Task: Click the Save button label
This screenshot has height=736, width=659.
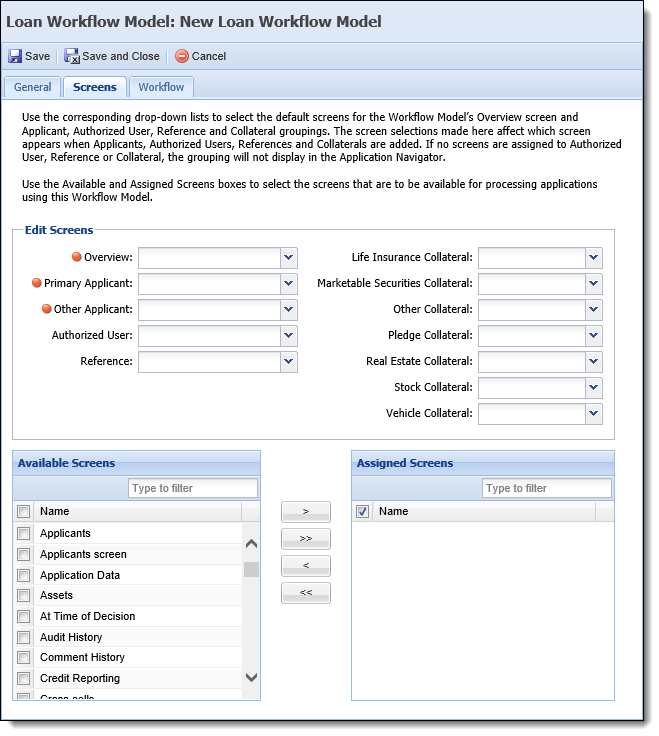Action: [x=38, y=56]
